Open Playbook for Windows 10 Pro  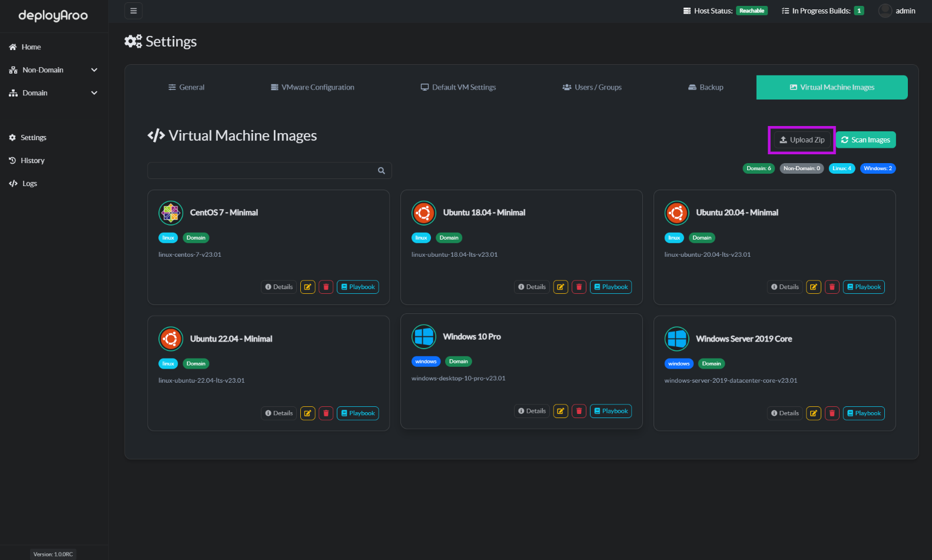pyautogui.click(x=611, y=411)
